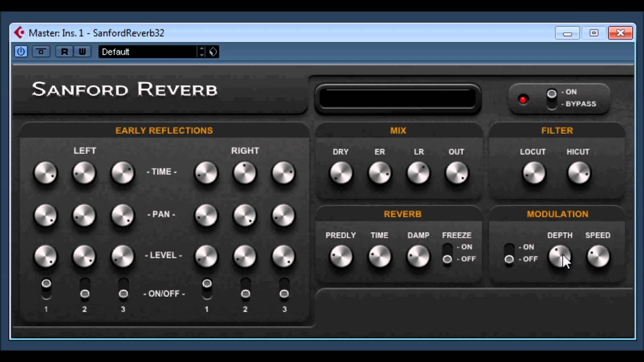Click the Cubase icon in the title bar

(19, 33)
